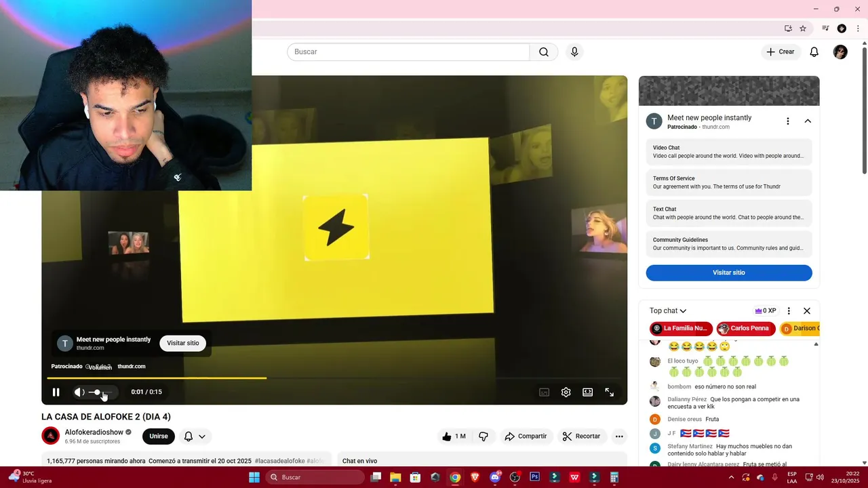Screen dimensions: 868x488
Task: Adjust the player volume slider
Action: (102, 392)
